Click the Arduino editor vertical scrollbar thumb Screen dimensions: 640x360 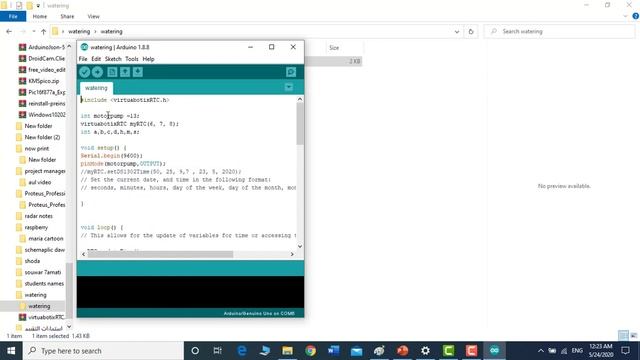pos(300,124)
